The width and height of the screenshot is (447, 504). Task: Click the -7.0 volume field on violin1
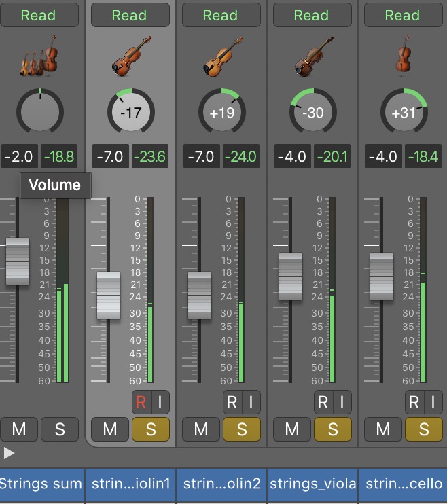[x=110, y=157]
